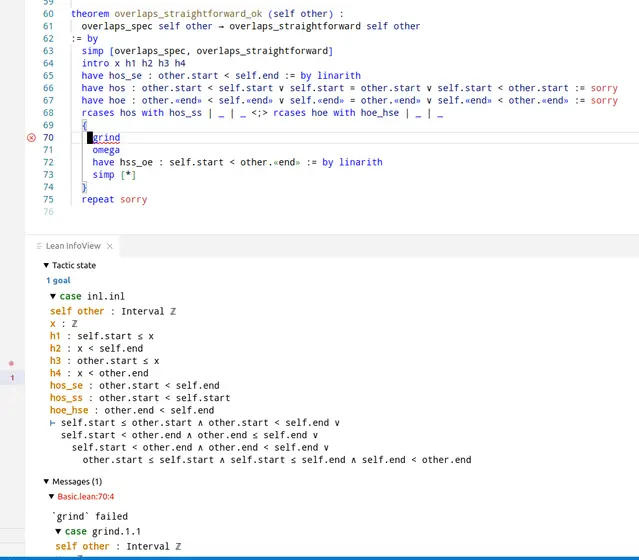Viewport: 639px width, 560px height.
Task: Click line number 75 in the gutter
Action: [x=48, y=199]
